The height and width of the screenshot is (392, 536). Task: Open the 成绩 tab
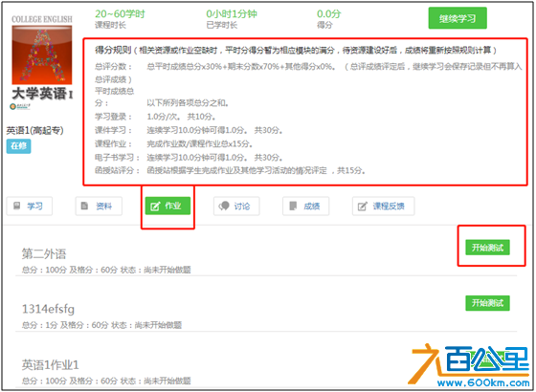[x=306, y=206]
